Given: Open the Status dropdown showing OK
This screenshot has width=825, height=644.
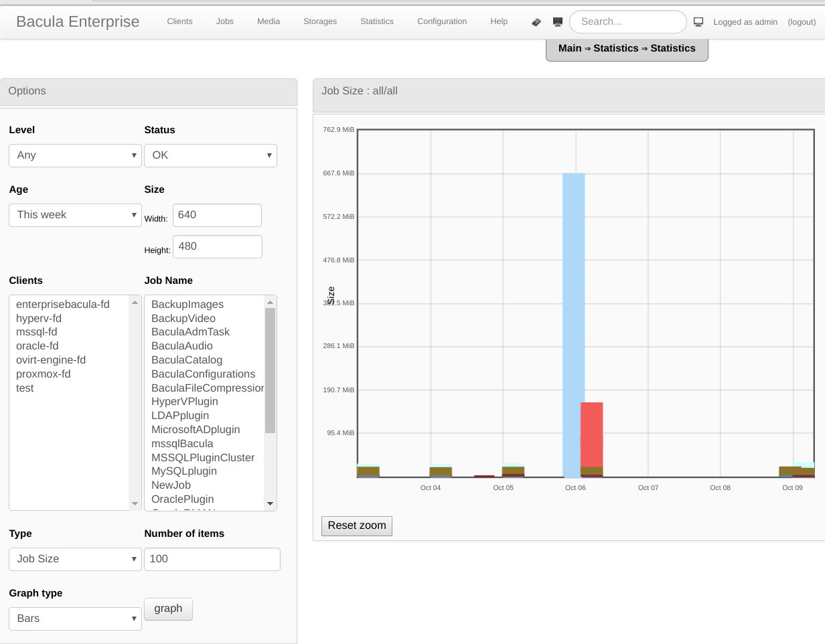Looking at the screenshot, I should (x=210, y=155).
